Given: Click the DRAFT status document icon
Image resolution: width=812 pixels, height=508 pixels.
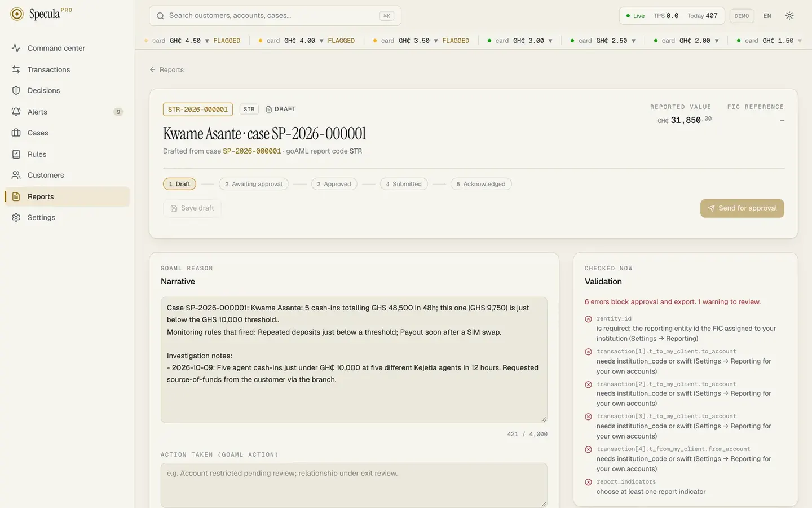Looking at the screenshot, I should coord(269,110).
